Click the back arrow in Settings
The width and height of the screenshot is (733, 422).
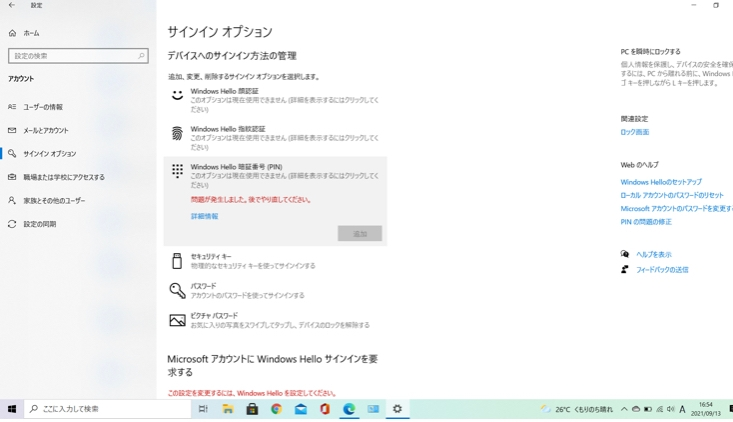coord(12,5)
